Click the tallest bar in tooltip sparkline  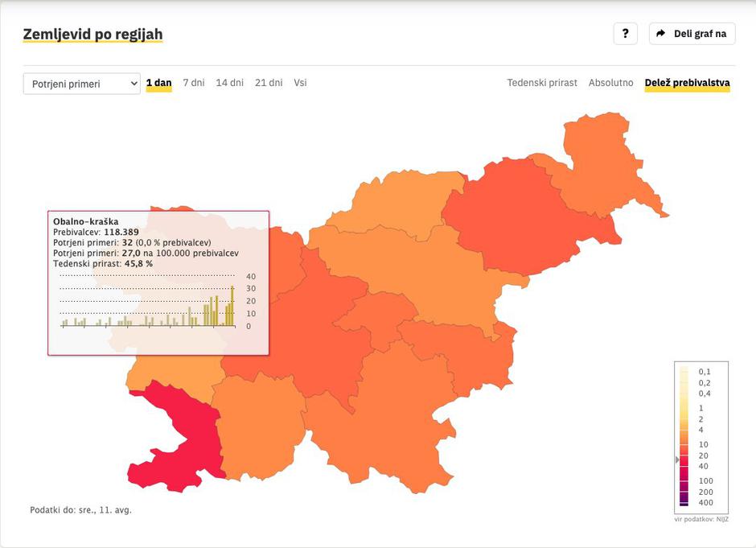pyautogui.click(x=232, y=306)
